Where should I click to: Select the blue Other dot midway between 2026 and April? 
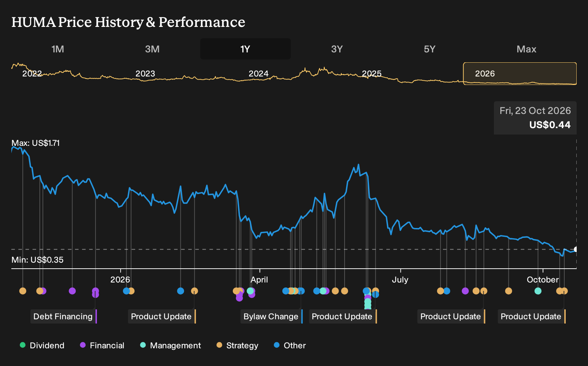(180, 291)
